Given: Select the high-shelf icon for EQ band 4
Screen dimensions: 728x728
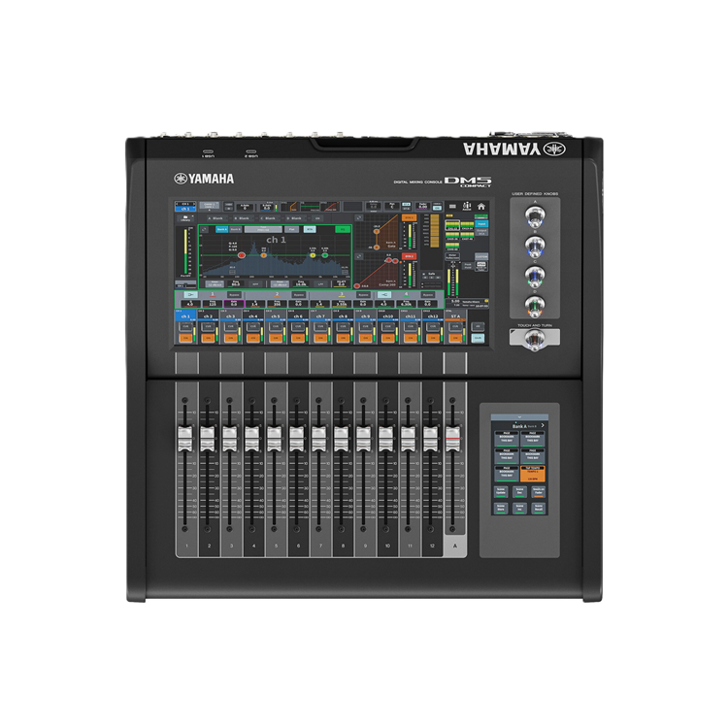Looking at the screenshot, I should (x=384, y=295).
